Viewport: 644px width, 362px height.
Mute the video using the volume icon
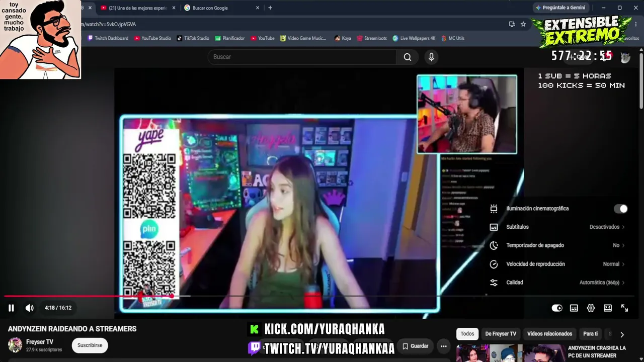coord(30,308)
